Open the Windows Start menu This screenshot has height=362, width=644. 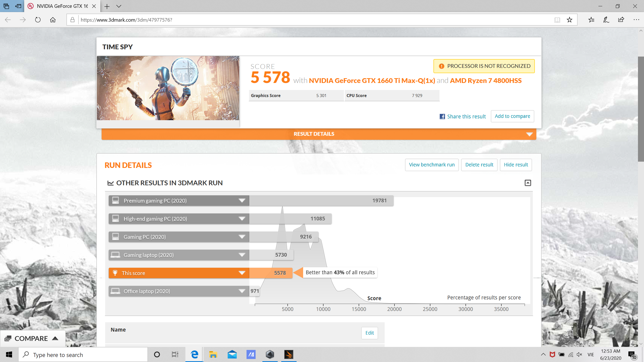click(x=9, y=354)
